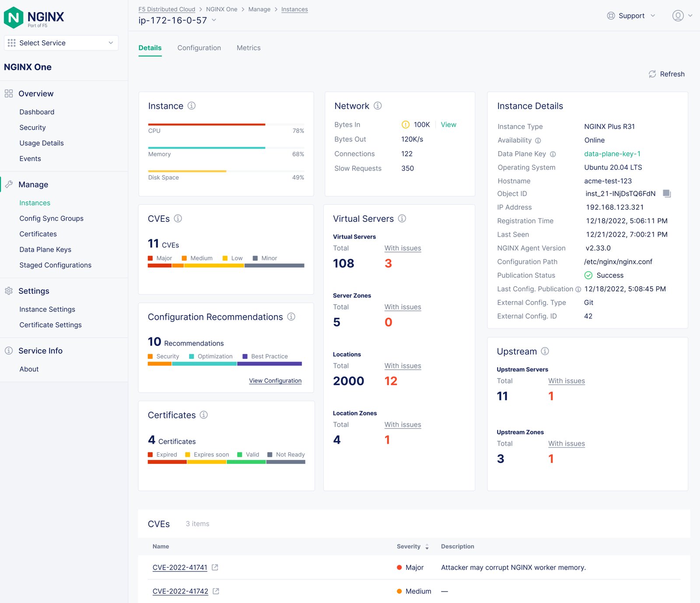
Task: Click the info icon beside Network heading
Action: pos(378,106)
